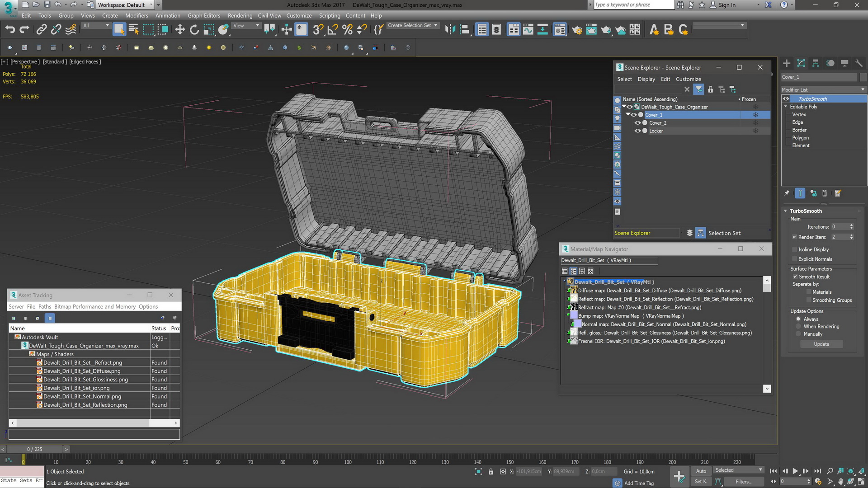Open the Curve Editor toolbar icon
868x488 pixels.
[528, 30]
